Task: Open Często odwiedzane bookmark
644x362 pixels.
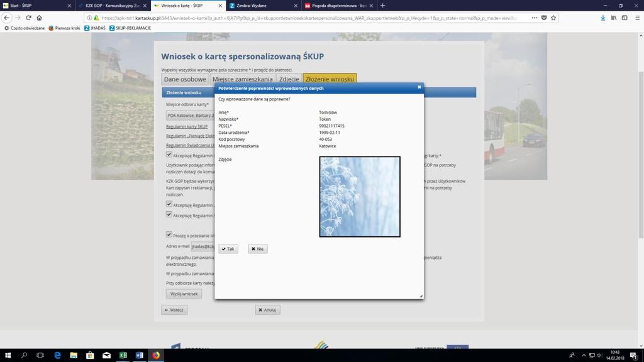Action: (25, 28)
